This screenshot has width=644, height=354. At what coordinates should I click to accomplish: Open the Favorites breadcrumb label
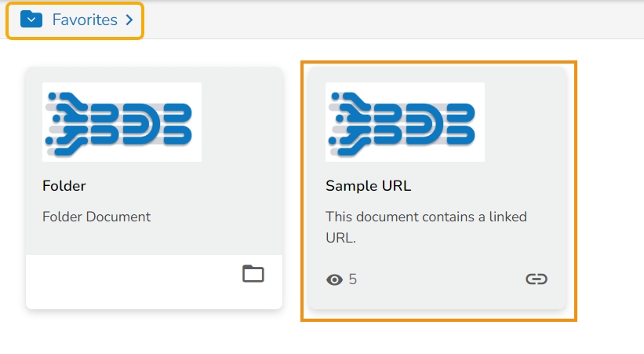click(x=85, y=20)
